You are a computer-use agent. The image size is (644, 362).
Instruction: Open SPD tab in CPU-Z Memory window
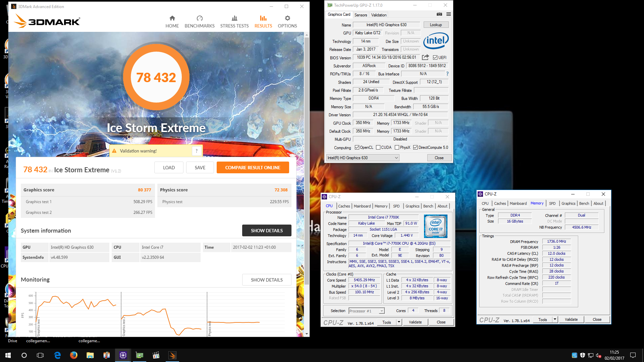pyautogui.click(x=552, y=203)
